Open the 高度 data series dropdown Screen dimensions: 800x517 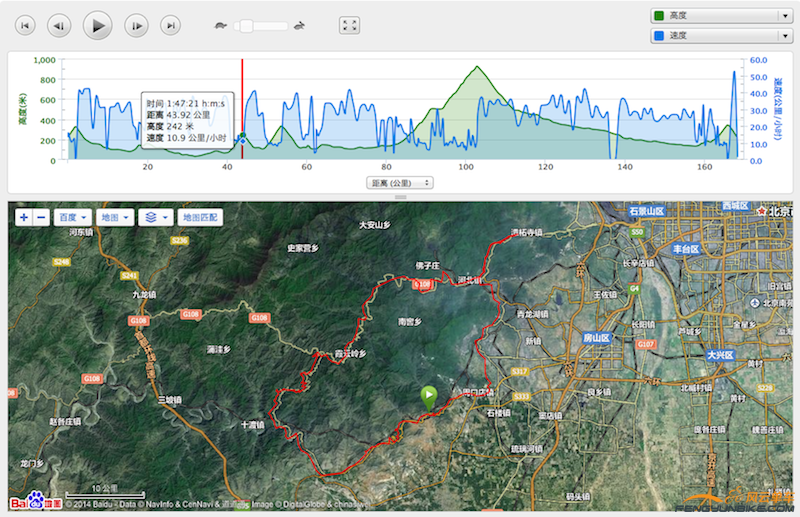(x=721, y=16)
